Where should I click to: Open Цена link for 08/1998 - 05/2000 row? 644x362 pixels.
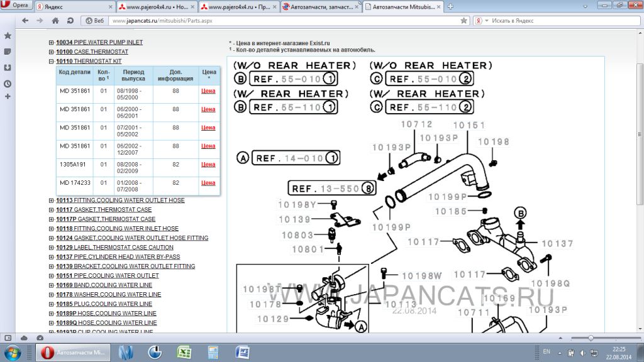coord(208,91)
